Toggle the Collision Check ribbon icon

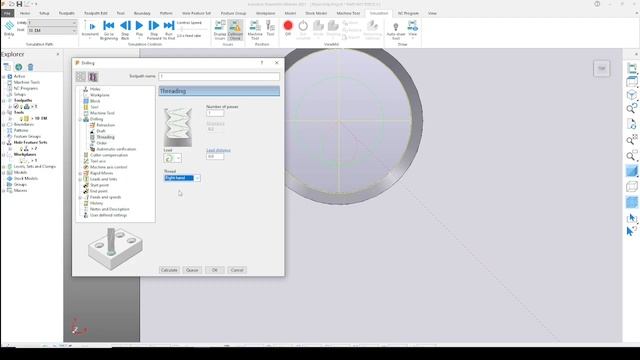(235, 30)
